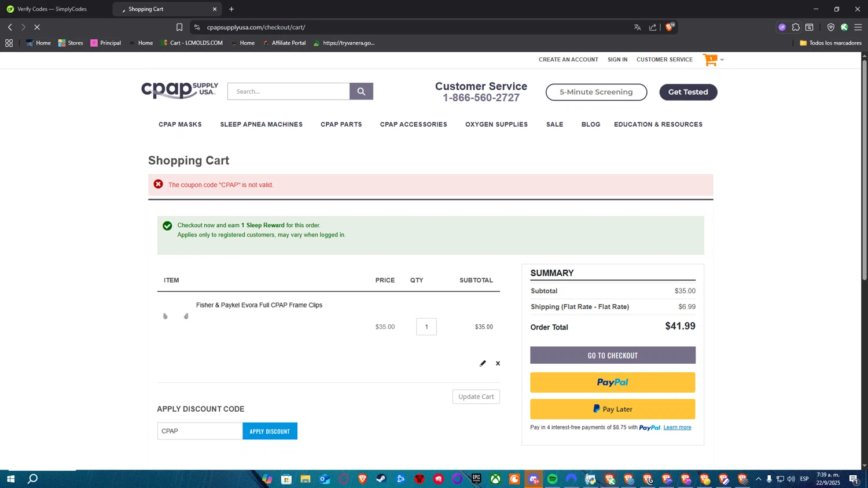Click the product thumbnail image
Screen dimensions: 868x488
coord(175,316)
